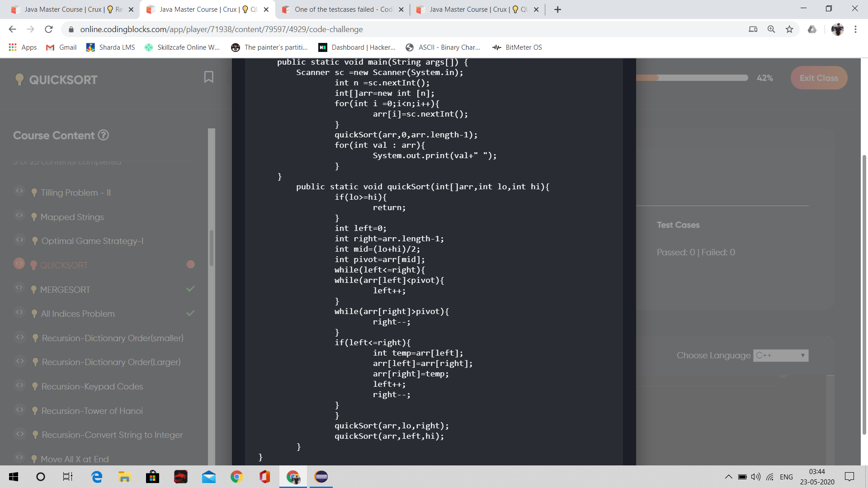Screen dimensions: 868x488
Task: Click the QUICKSORT progress indicator dot
Action: [x=191, y=264]
